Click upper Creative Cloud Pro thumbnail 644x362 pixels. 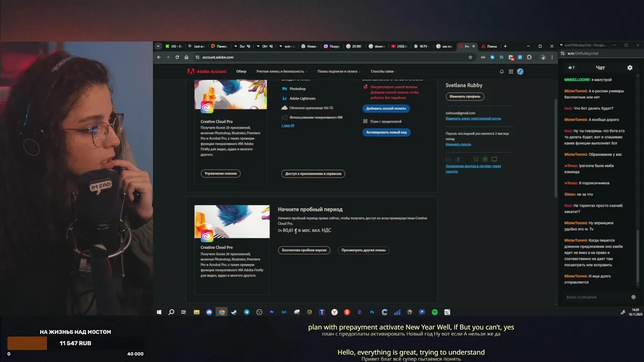coord(231,96)
